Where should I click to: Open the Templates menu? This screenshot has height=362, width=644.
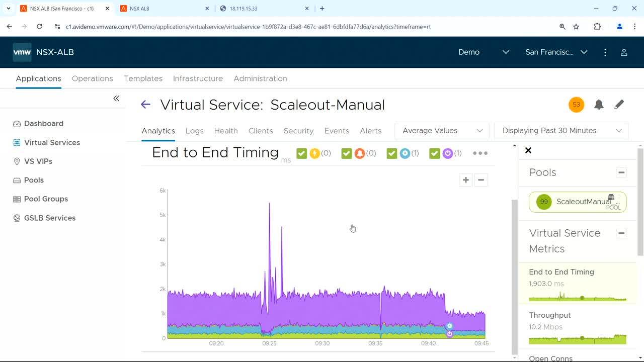click(143, 78)
